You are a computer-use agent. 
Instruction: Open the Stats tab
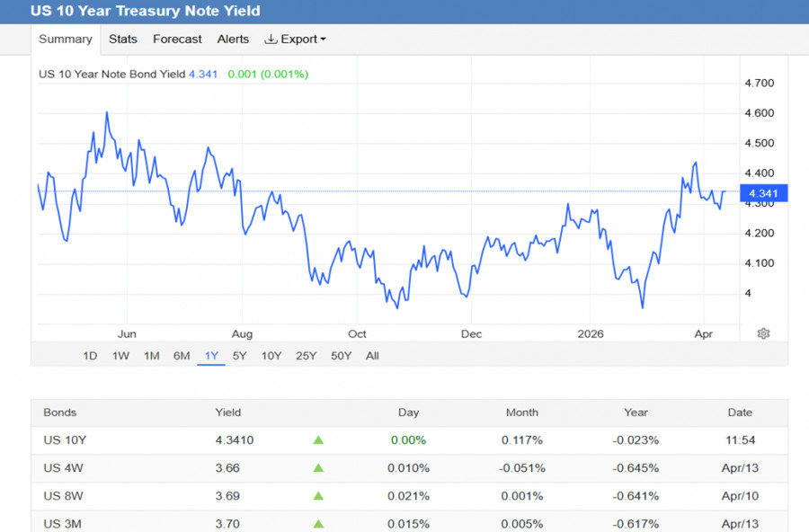[x=123, y=40]
